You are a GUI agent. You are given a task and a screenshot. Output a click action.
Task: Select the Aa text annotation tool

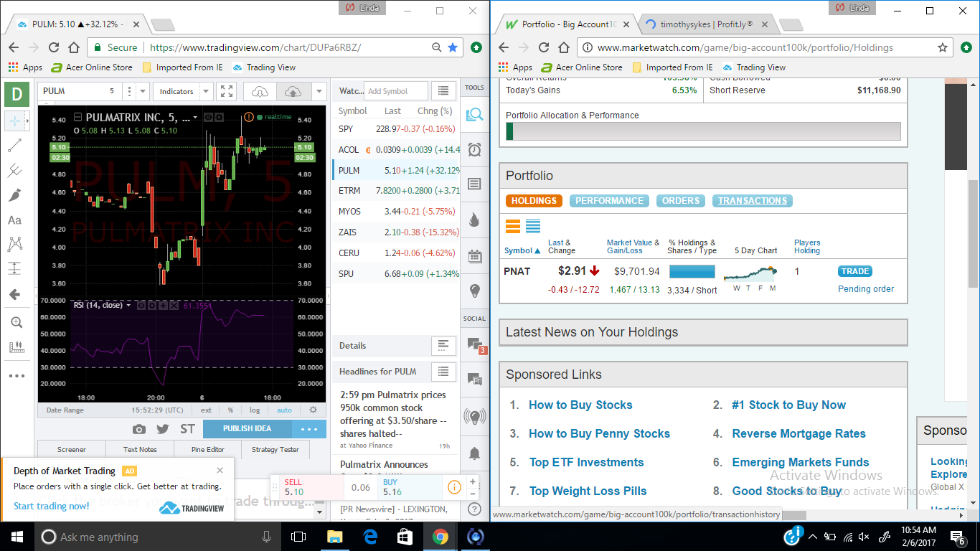(x=14, y=220)
